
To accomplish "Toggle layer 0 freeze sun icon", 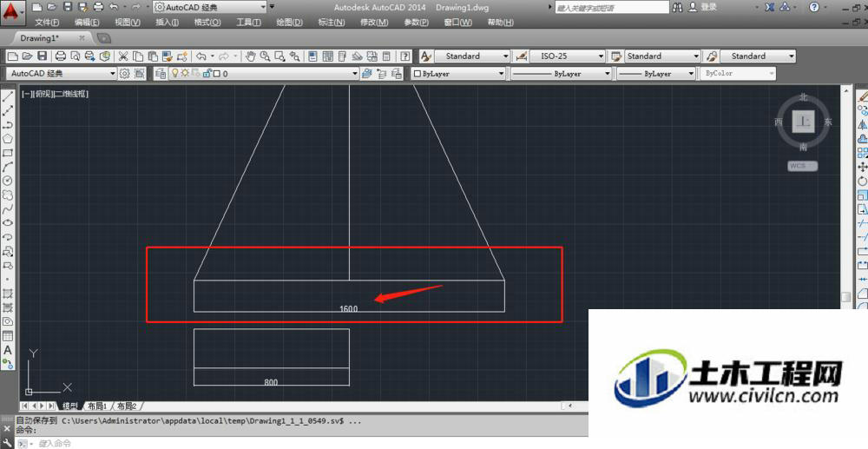I will (x=185, y=73).
